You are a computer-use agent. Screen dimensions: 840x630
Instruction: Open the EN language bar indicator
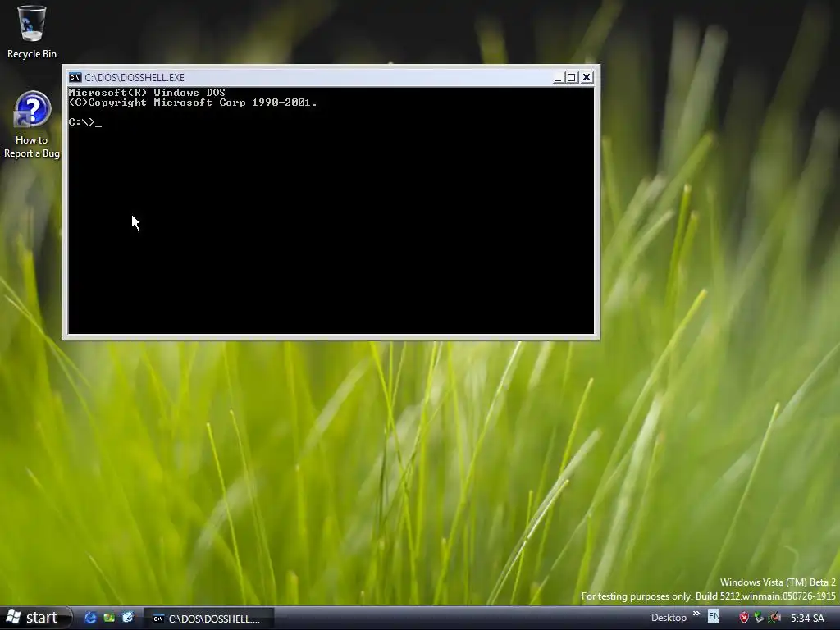[x=713, y=617]
